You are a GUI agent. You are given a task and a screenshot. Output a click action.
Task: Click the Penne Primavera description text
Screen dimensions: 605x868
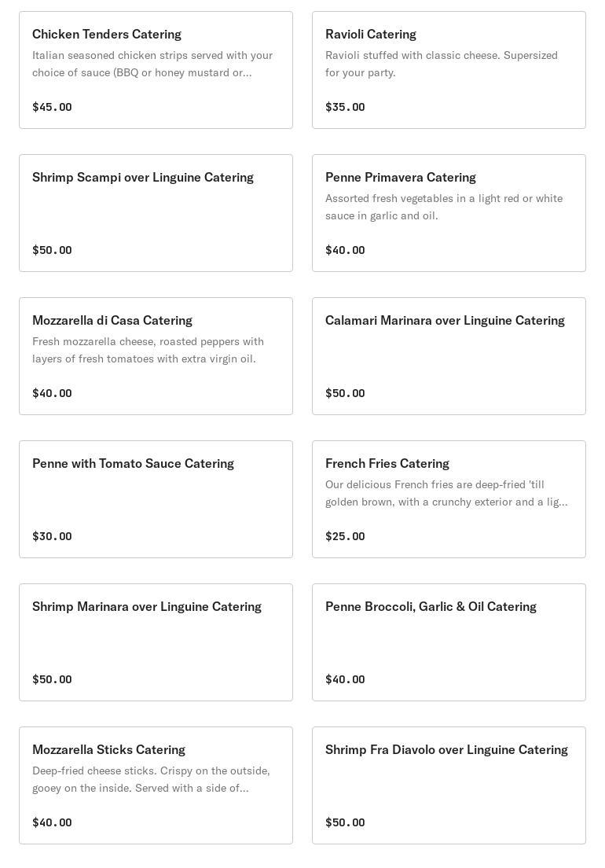444,207
